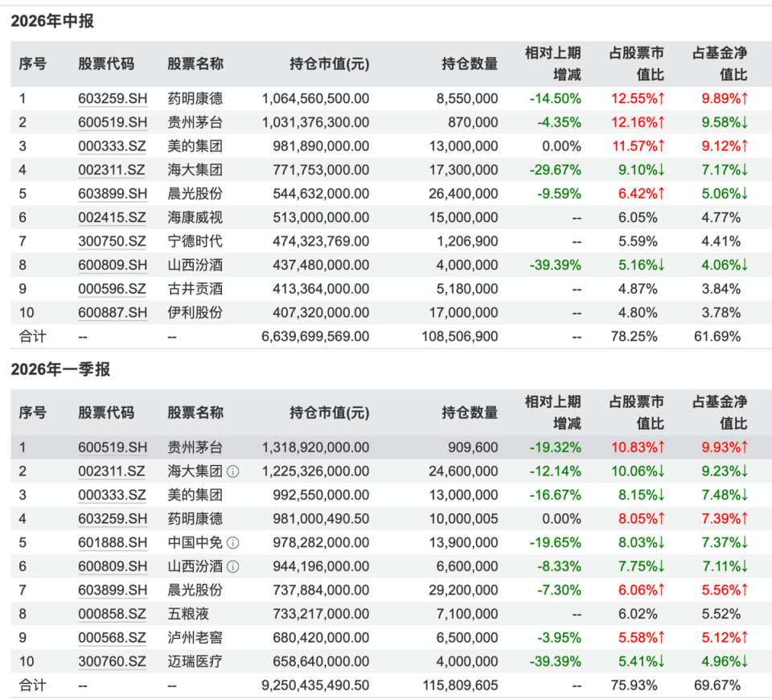Click 占股票市值比 header in 一季报 table
This screenshot has height=700, width=772.
pos(637,413)
